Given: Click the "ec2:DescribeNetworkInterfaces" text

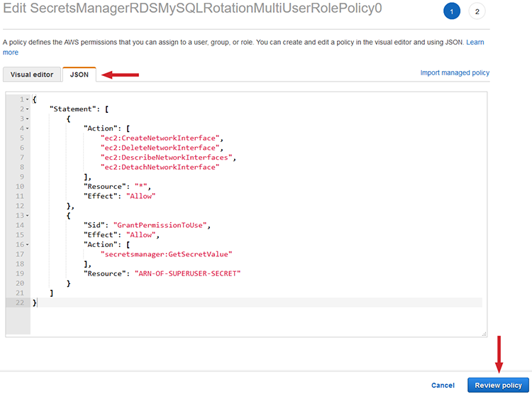Looking at the screenshot, I should 166,158.
